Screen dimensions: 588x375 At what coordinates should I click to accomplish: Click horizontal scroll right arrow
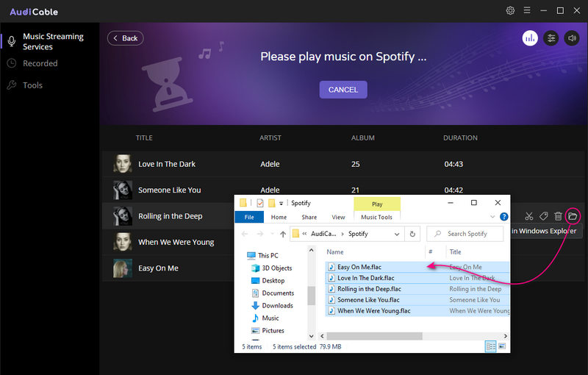click(505, 336)
